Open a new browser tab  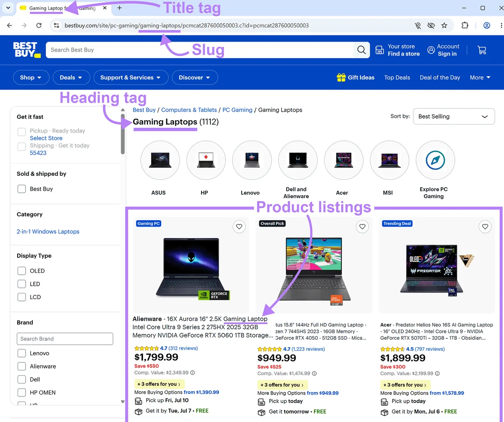119,8
